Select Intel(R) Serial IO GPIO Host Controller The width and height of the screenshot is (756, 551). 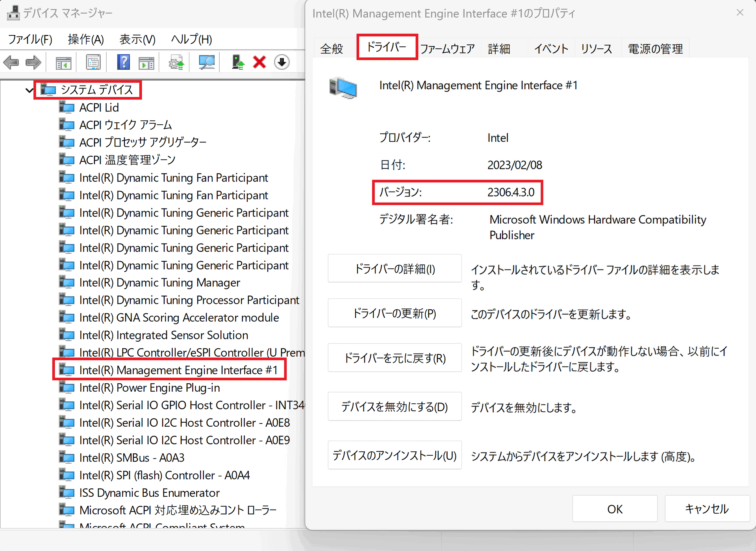pyautogui.click(x=192, y=405)
